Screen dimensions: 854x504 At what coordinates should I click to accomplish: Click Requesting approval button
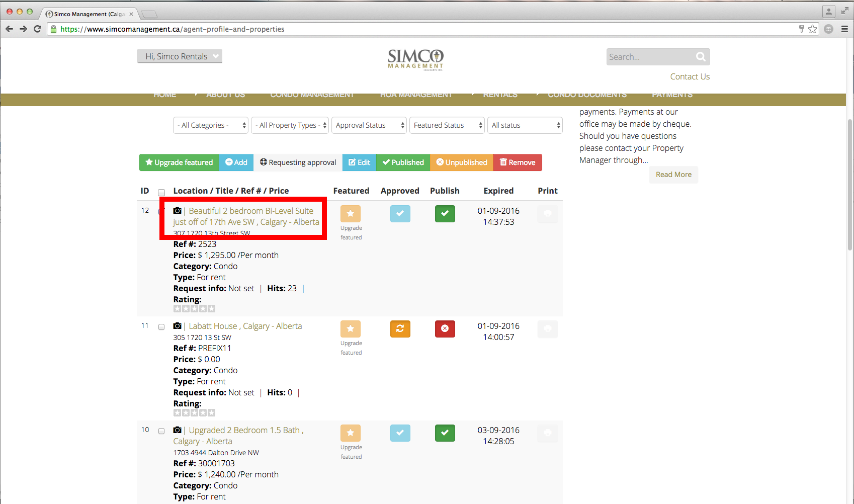(x=298, y=162)
